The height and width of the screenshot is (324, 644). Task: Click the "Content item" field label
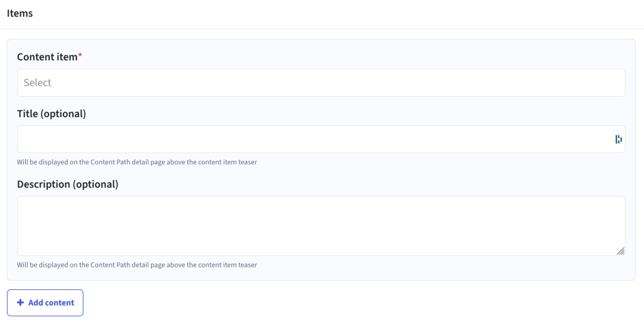tap(47, 57)
